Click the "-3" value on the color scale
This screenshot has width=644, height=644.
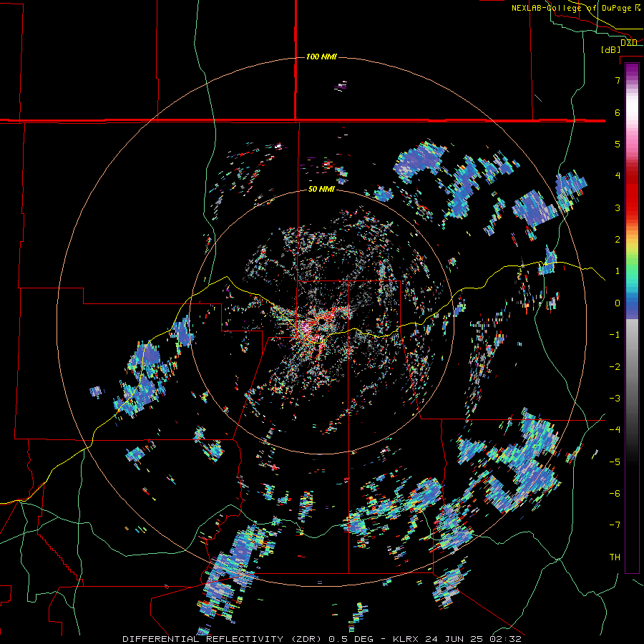click(x=615, y=399)
